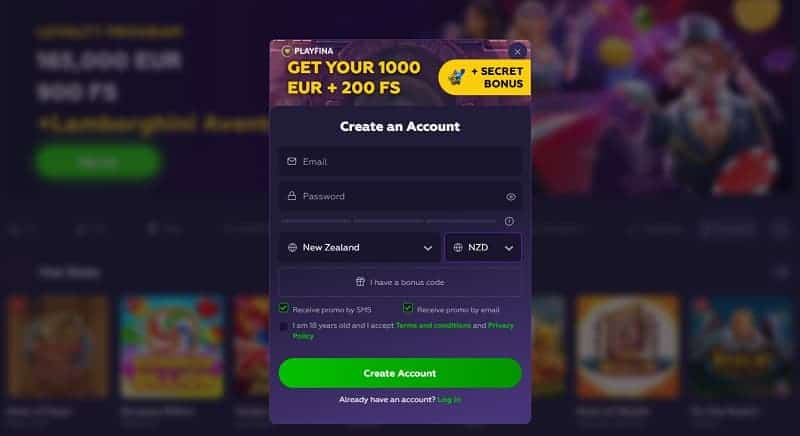Click the secret bonus mascot badge
Screen dimensions: 800x436
click(485, 78)
